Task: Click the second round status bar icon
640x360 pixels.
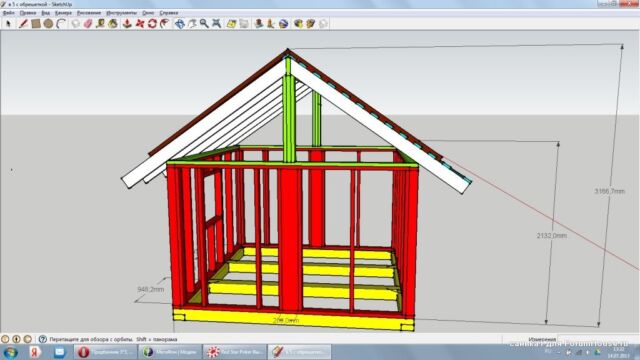Action: (x=16, y=339)
